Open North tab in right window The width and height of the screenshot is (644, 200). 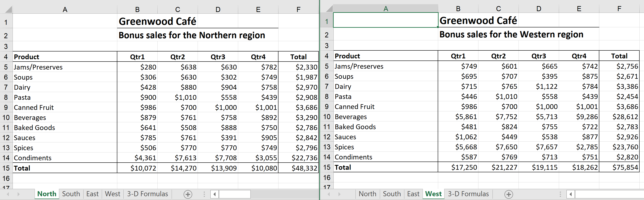[367, 194]
